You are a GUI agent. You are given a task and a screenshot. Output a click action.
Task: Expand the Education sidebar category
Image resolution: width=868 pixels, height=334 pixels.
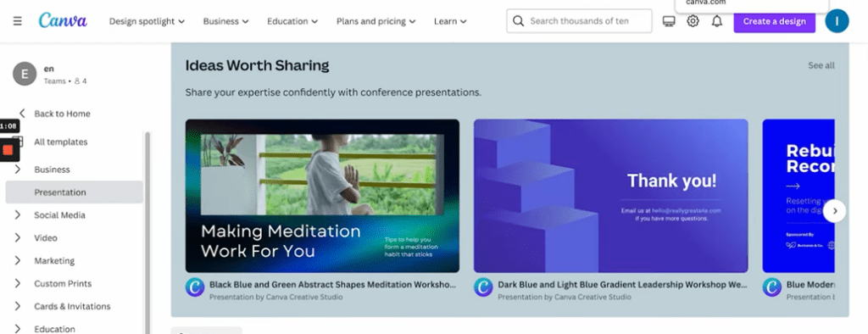(17, 328)
